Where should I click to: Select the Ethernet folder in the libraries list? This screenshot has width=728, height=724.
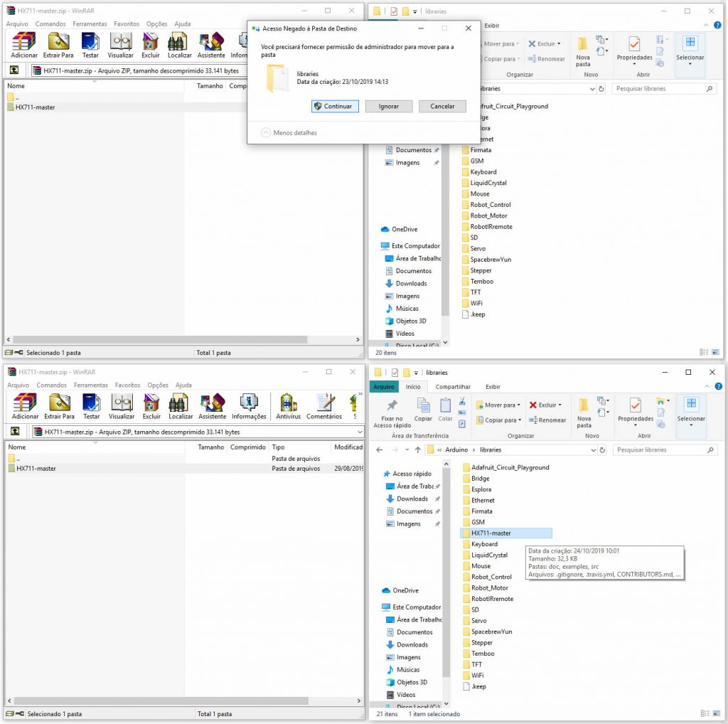(x=483, y=500)
